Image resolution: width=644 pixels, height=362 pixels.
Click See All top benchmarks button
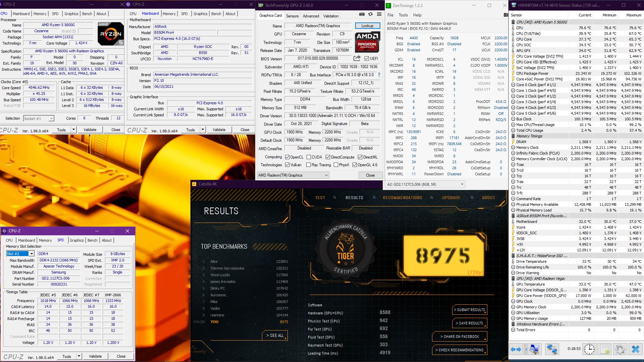[x=275, y=336]
